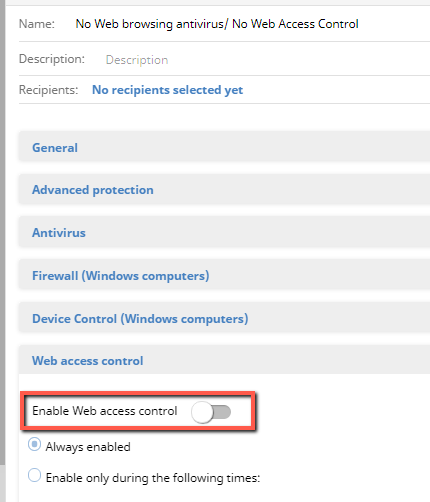Expand the General settings section
The height and width of the screenshot is (502, 430).
pyautogui.click(x=224, y=147)
